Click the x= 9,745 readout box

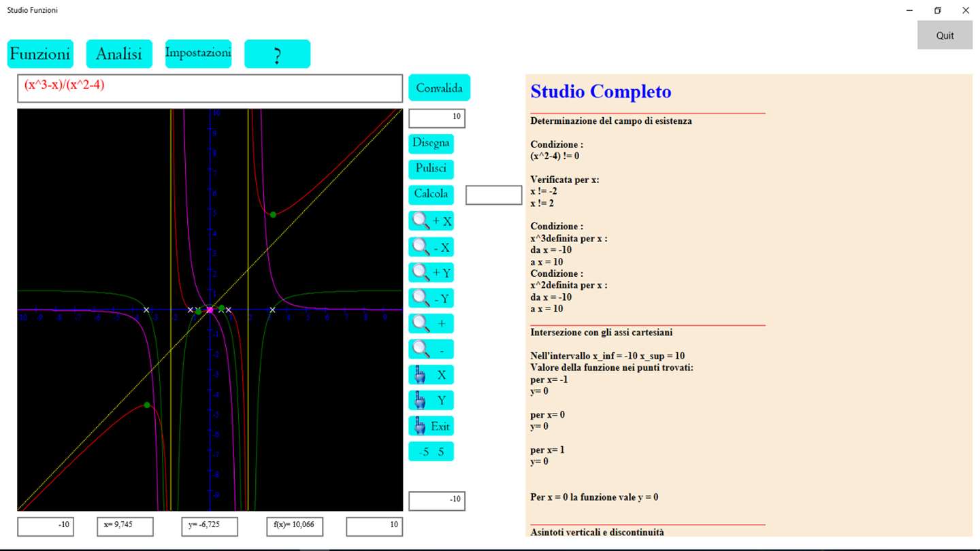(125, 527)
